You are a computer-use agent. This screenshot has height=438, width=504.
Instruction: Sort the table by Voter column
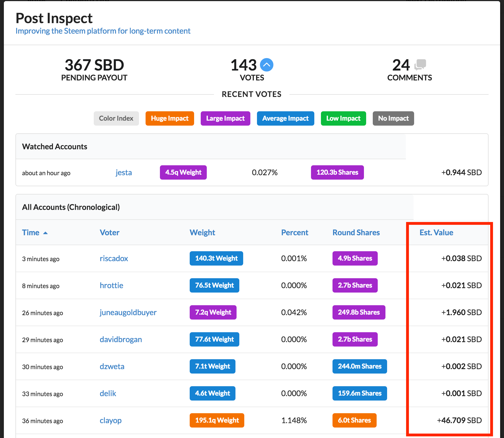(x=109, y=232)
